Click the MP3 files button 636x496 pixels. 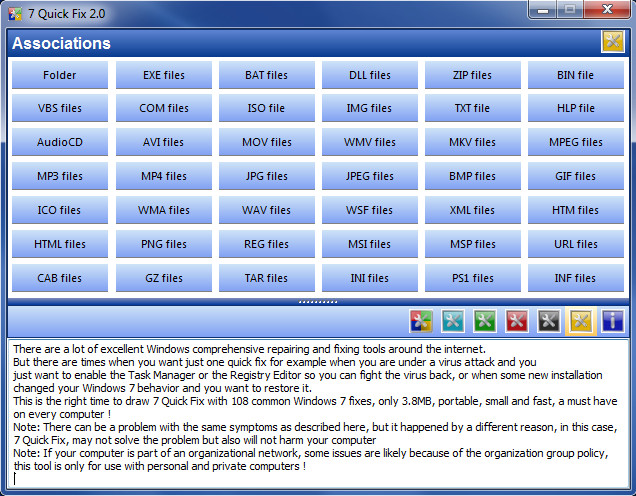(60, 176)
